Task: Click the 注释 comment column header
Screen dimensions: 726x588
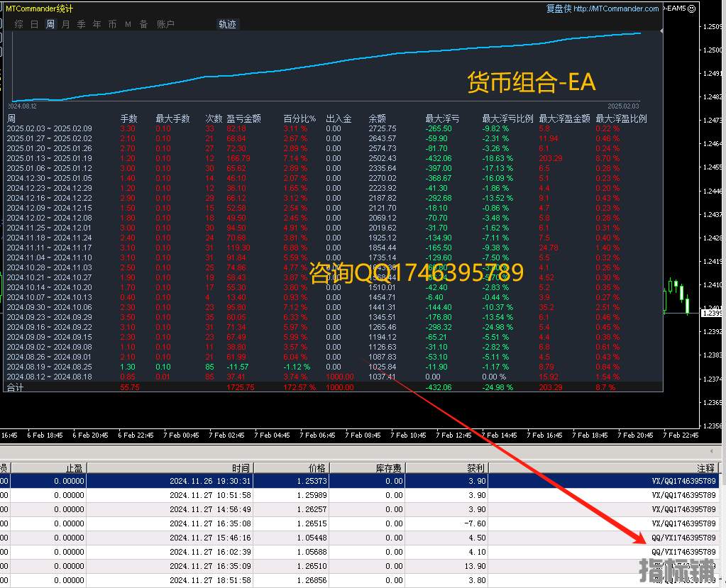Action: (706, 468)
